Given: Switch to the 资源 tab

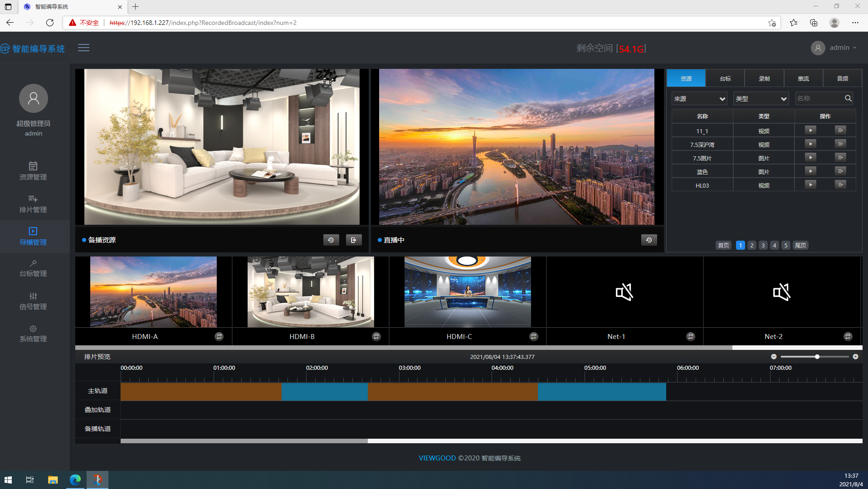Looking at the screenshot, I should 686,78.
